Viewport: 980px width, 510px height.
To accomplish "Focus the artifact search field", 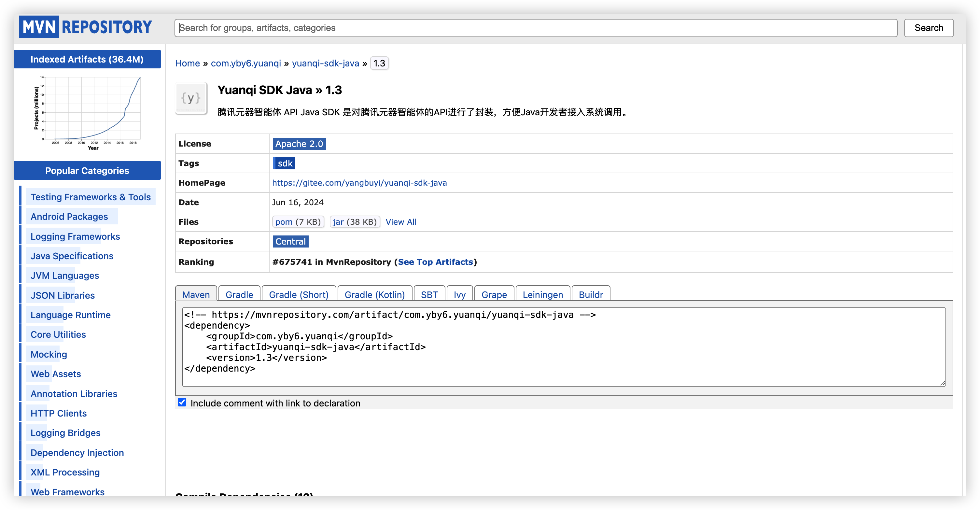I will coord(536,28).
